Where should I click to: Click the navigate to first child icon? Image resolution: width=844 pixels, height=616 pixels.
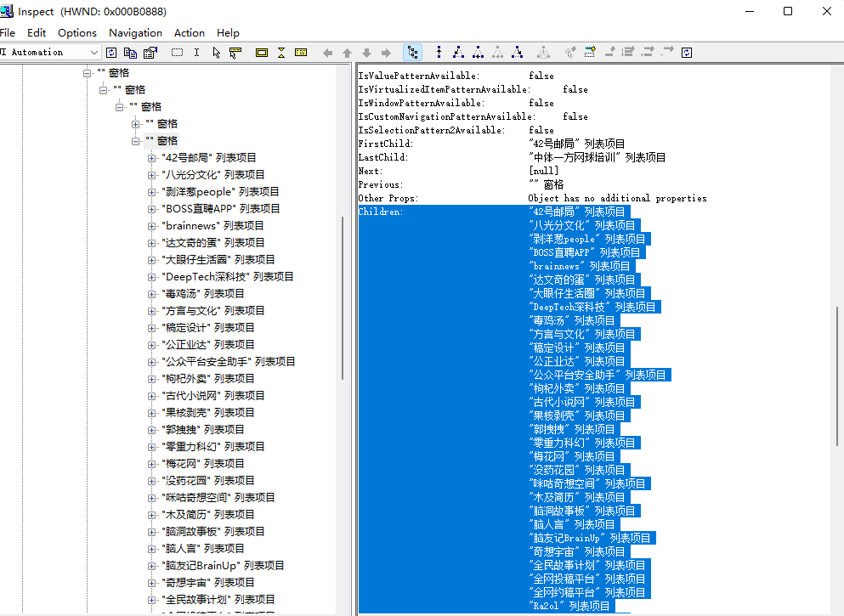(x=458, y=53)
